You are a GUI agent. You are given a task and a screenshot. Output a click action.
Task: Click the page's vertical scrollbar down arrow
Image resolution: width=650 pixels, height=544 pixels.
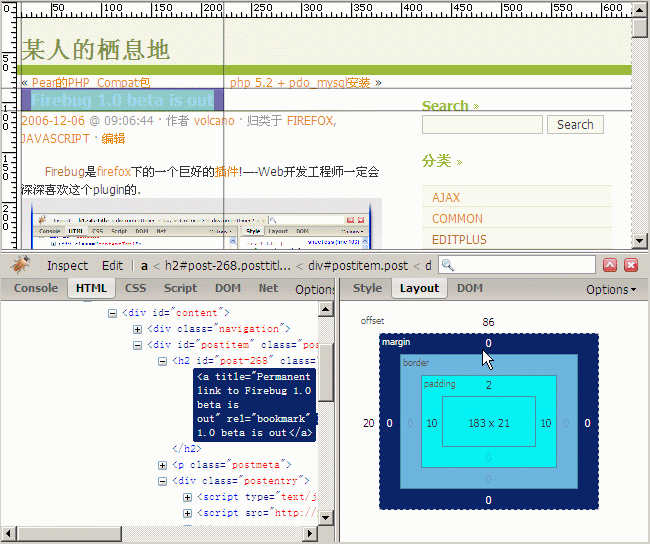click(640, 241)
